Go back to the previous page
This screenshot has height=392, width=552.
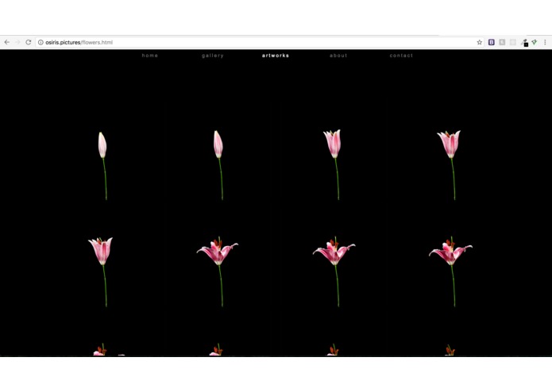7,42
